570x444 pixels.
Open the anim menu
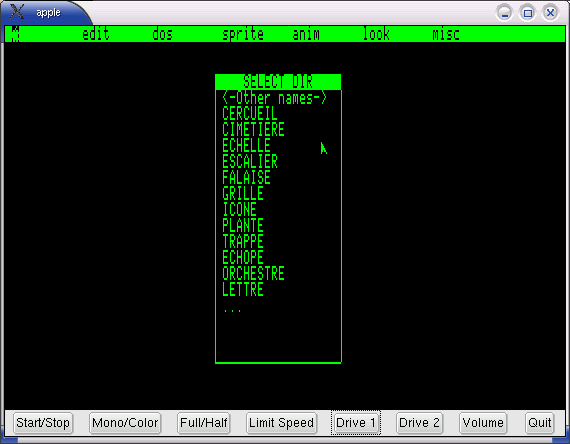[306, 34]
